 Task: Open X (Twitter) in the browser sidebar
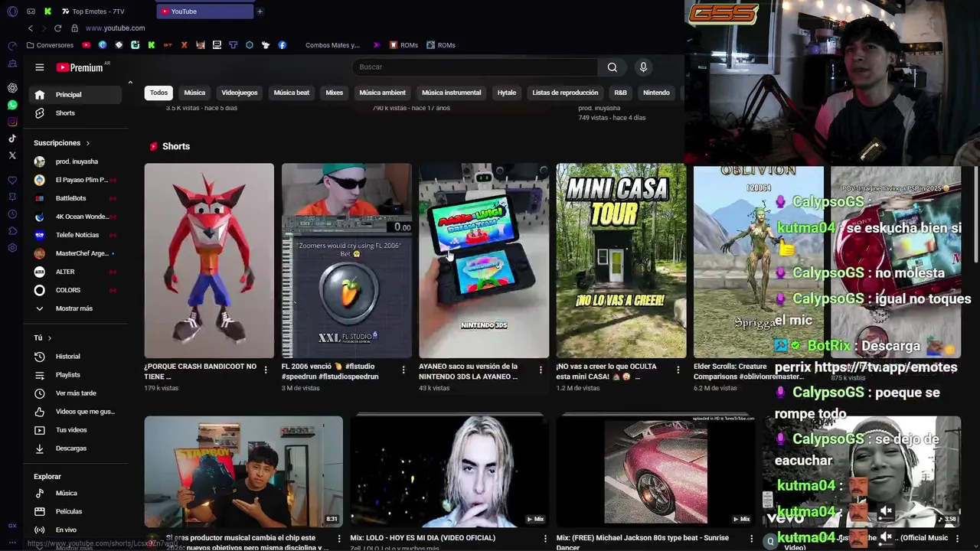12,155
